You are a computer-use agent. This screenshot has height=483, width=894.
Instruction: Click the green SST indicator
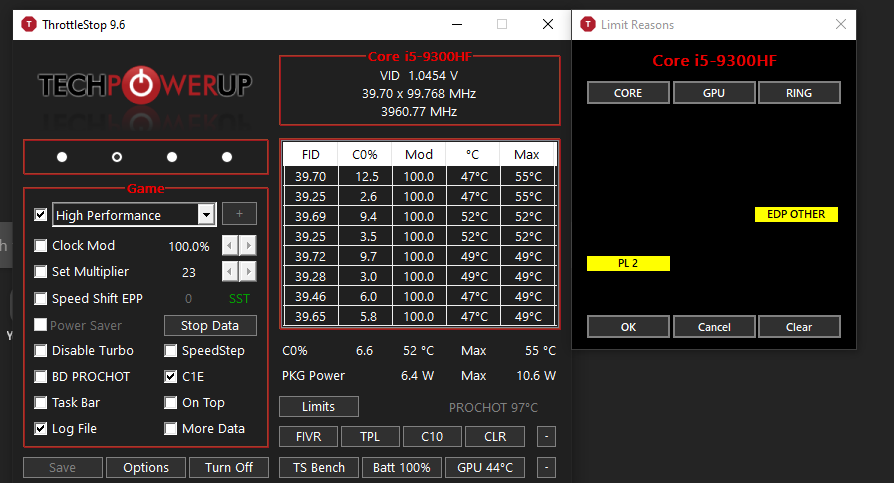239,298
